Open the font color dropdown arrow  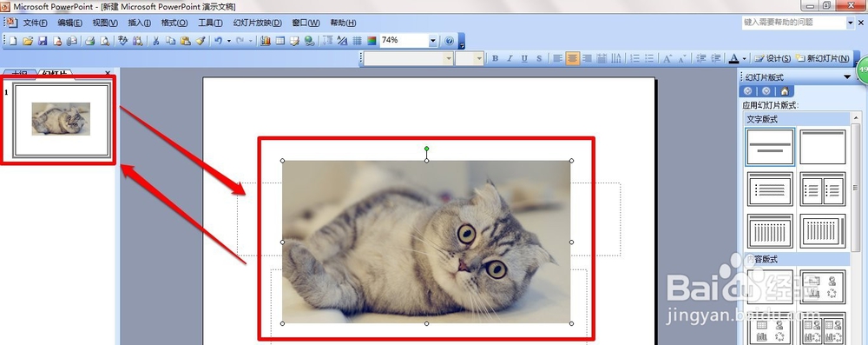[x=745, y=58]
